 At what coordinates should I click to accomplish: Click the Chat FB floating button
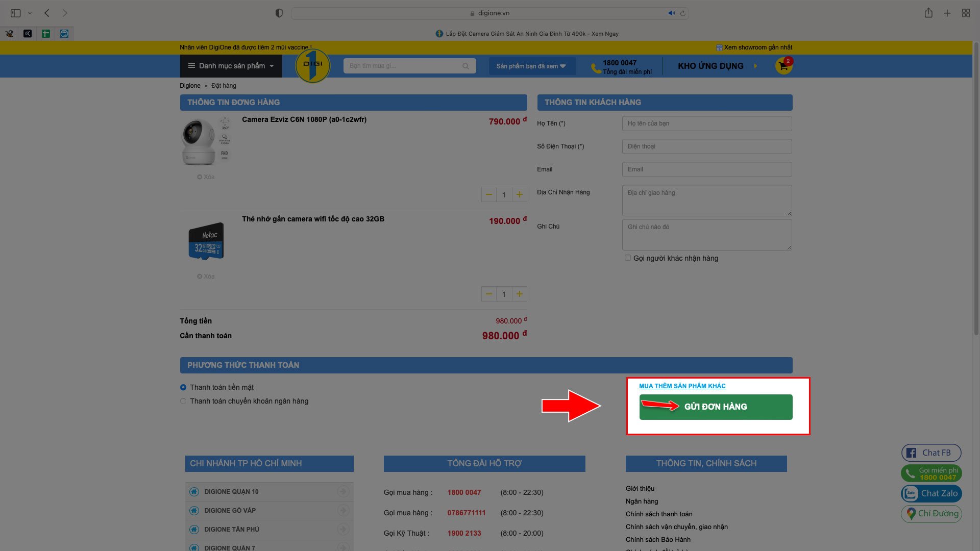pos(931,453)
